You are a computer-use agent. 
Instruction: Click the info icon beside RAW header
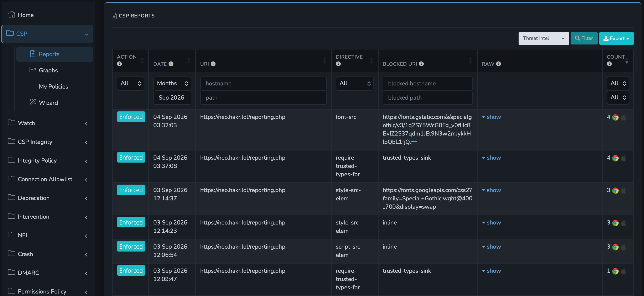(x=499, y=64)
